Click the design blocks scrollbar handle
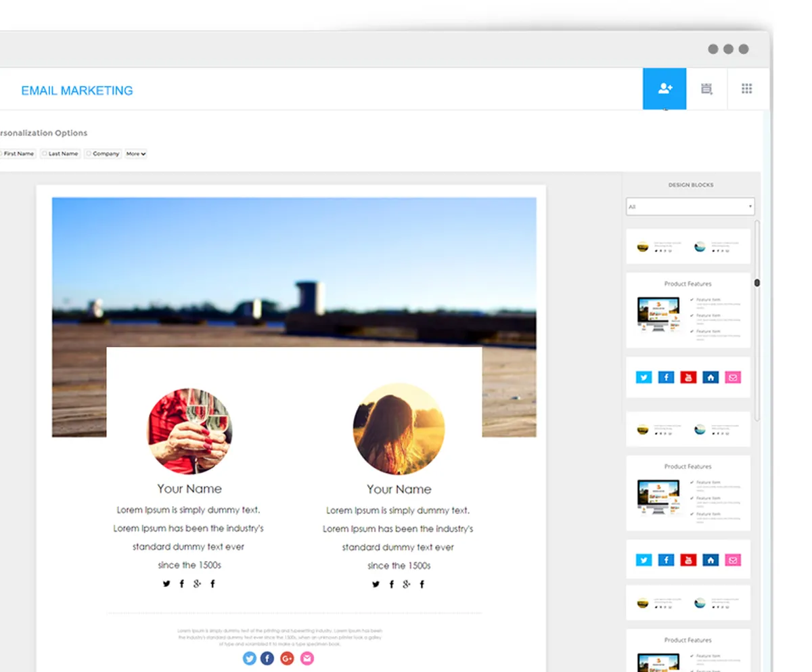This screenshot has width=812, height=672. pos(757,283)
